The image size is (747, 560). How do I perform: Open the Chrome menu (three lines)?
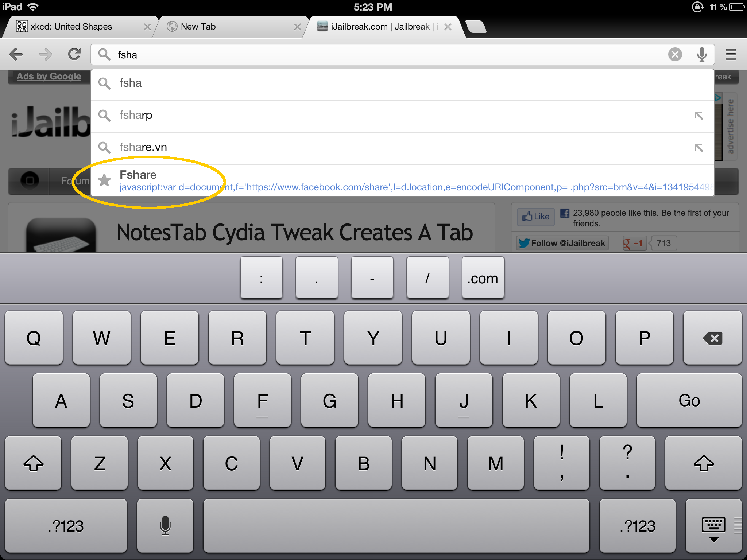731,55
